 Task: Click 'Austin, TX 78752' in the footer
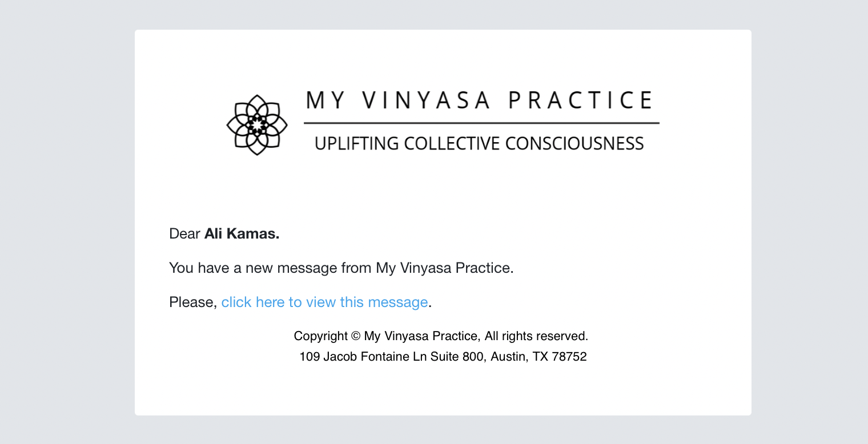tap(539, 357)
